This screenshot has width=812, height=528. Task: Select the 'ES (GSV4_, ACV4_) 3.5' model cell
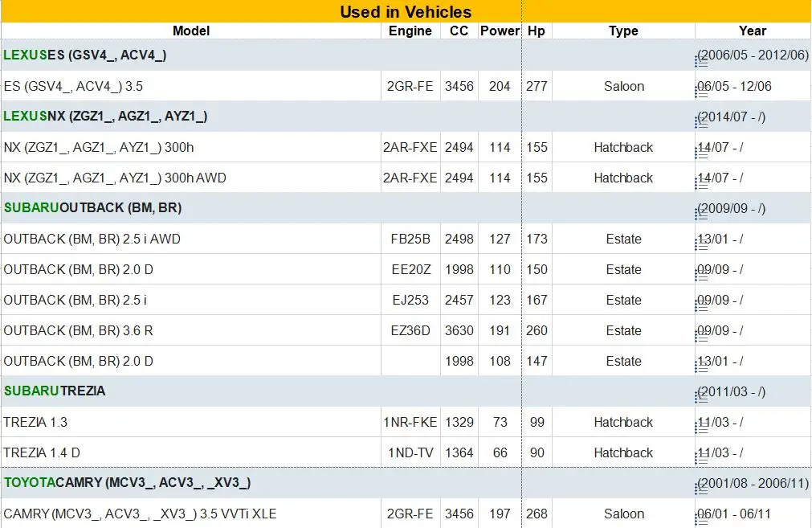click(x=191, y=86)
